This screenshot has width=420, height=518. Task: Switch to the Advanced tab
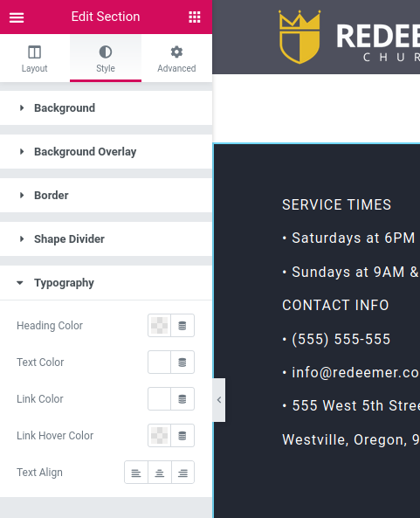point(176,59)
